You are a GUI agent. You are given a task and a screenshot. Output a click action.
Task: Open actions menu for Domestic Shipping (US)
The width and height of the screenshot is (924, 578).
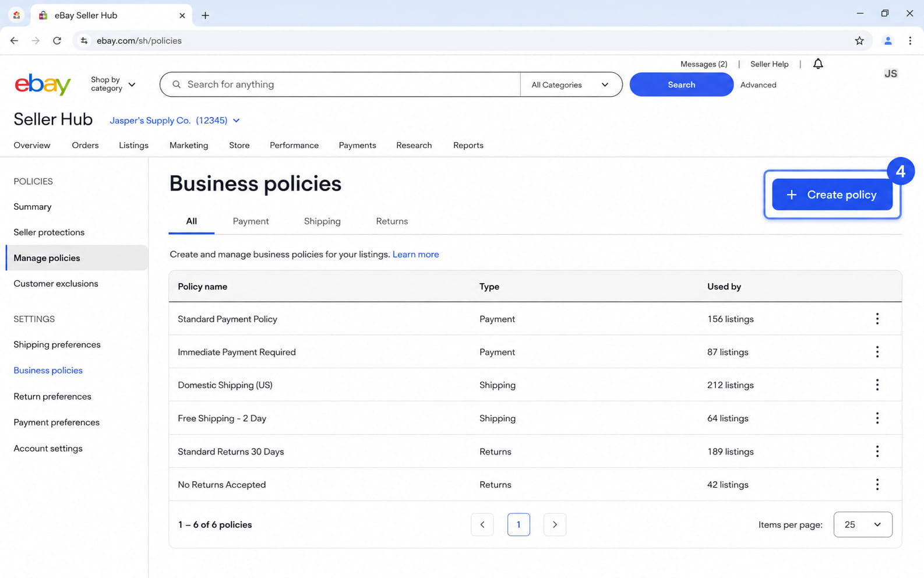point(877,385)
